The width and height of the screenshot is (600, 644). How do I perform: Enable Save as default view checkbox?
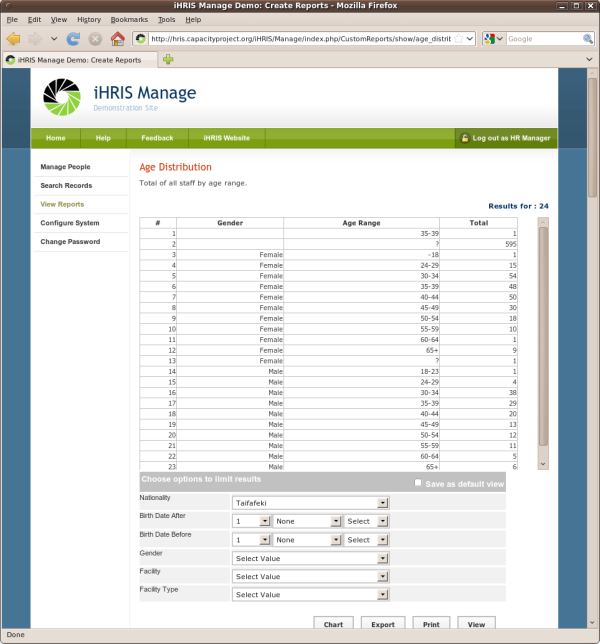tap(419, 483)
